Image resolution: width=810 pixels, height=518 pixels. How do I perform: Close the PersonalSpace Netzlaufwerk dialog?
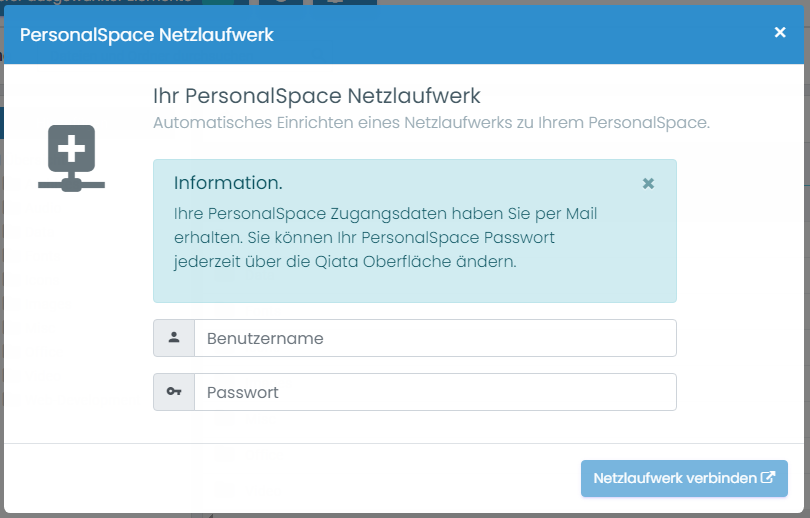(x=780, y=33)
